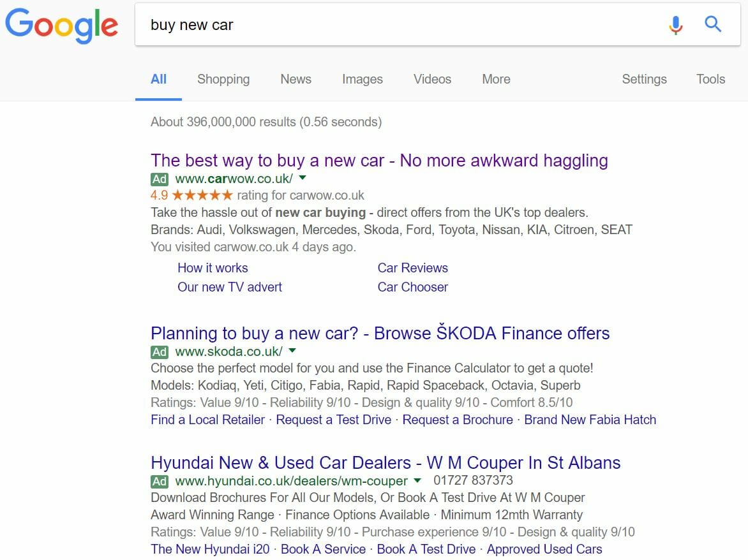Open the 'How it works' sitelink
748x560 pixels.
213,268
